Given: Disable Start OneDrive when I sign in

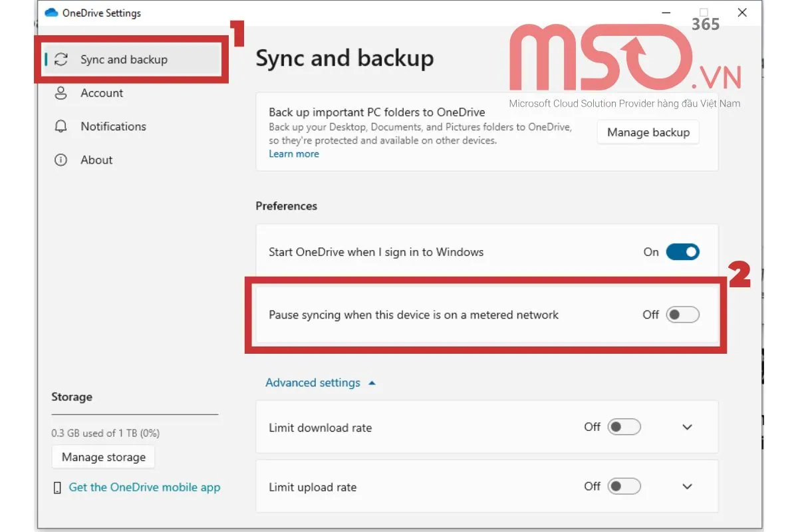Looking at the screenshot, I should coord(682,252).
